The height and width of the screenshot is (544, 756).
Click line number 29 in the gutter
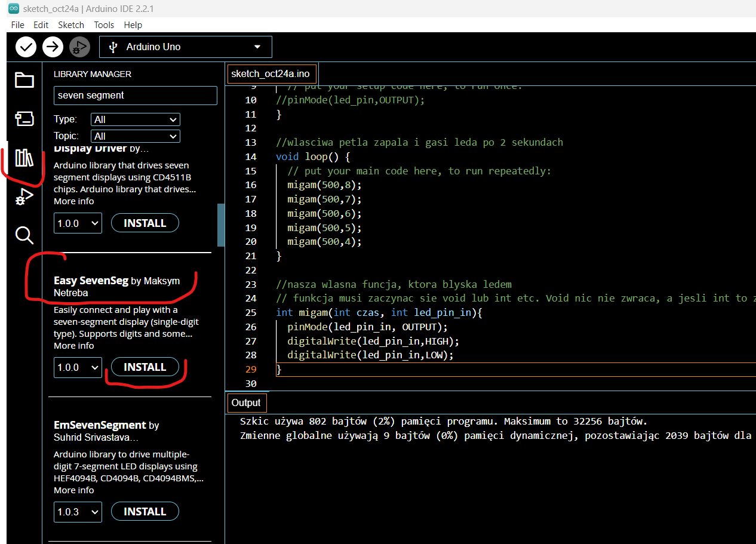tap(251, 370)
